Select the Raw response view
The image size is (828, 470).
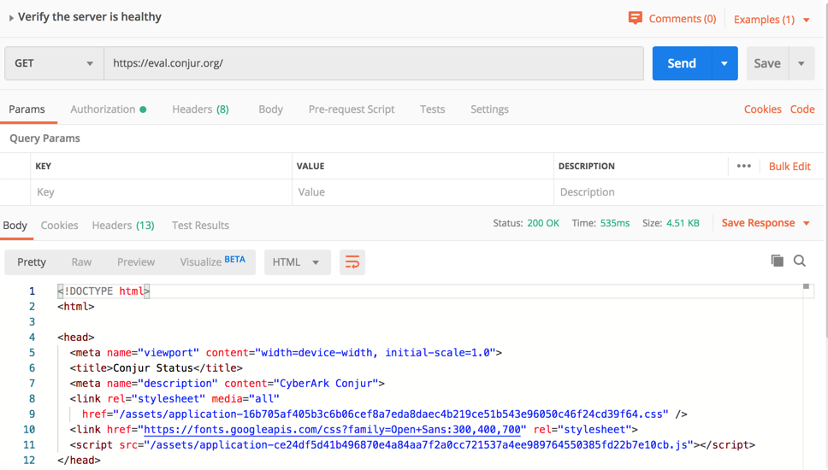81,262
